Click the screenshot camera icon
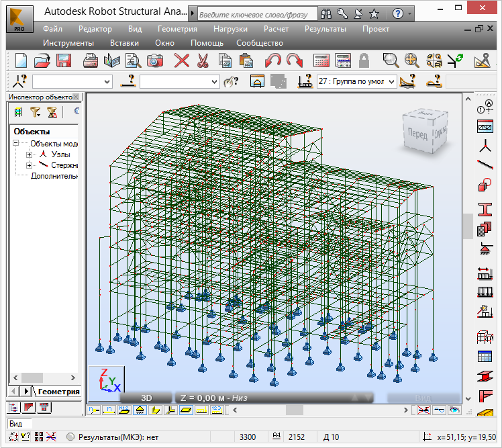 (x=156, y=60)
